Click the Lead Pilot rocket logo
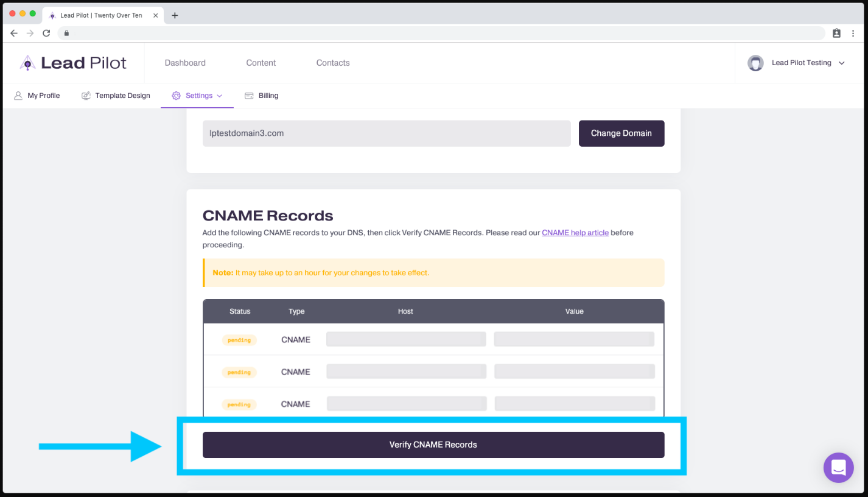868x497 pixels. (x=27, y=62)
